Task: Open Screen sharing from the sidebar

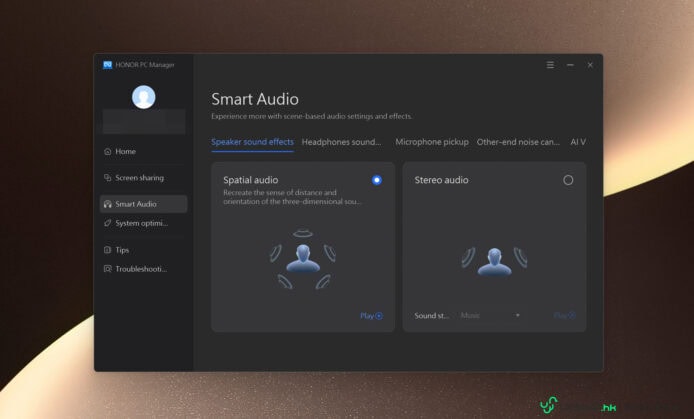Action: pos(143,177)
